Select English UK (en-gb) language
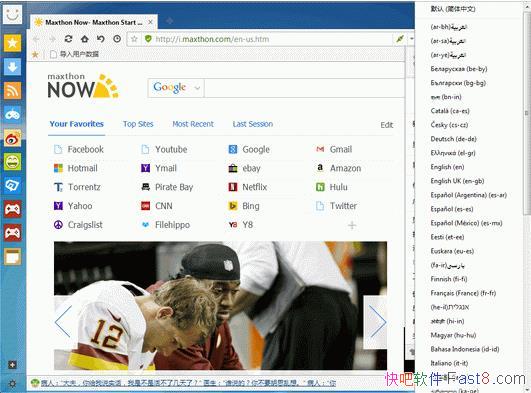Screen dimensions: 531x393 tap(457, 181)
